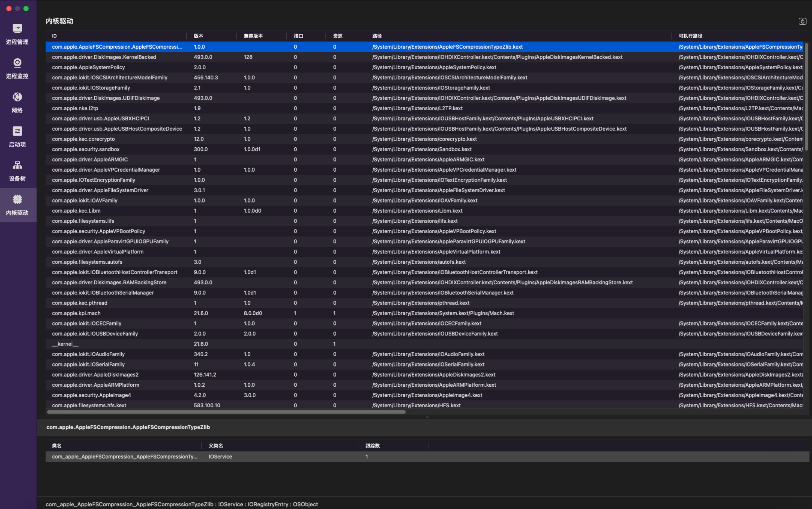This screenshot has height=509, width=812.
Task: Sort table by ID column header
Action: (54, 36)
